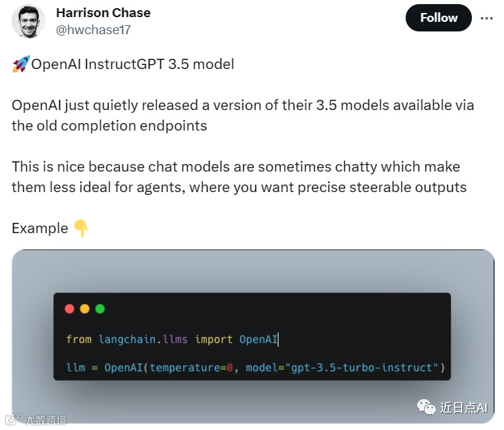Click the "This is nice because" paragraph
This screenshot has height=430, width=504.
coord(238,176)
